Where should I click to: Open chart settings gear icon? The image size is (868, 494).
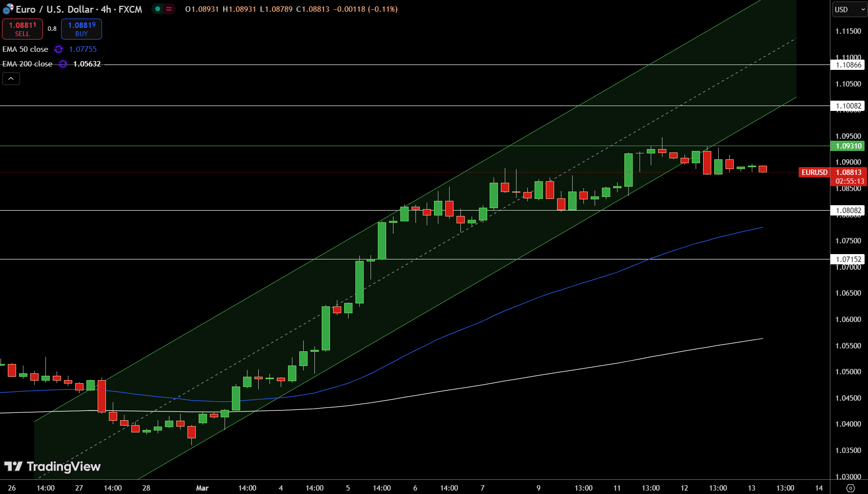(850, 488)
